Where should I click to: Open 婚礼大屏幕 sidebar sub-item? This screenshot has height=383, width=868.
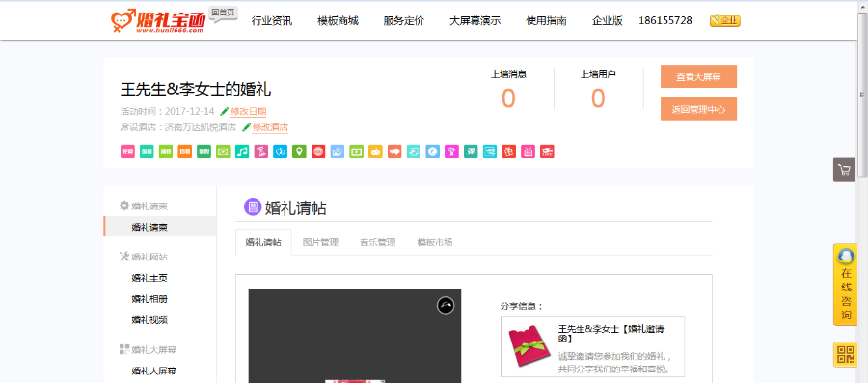click(x=154, y=370)
